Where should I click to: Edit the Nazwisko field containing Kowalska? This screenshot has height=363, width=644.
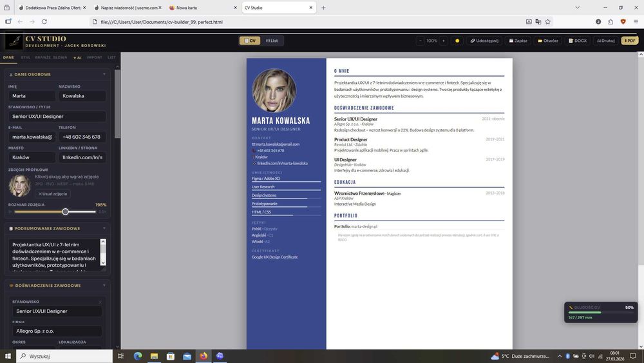tap(82, 96)
